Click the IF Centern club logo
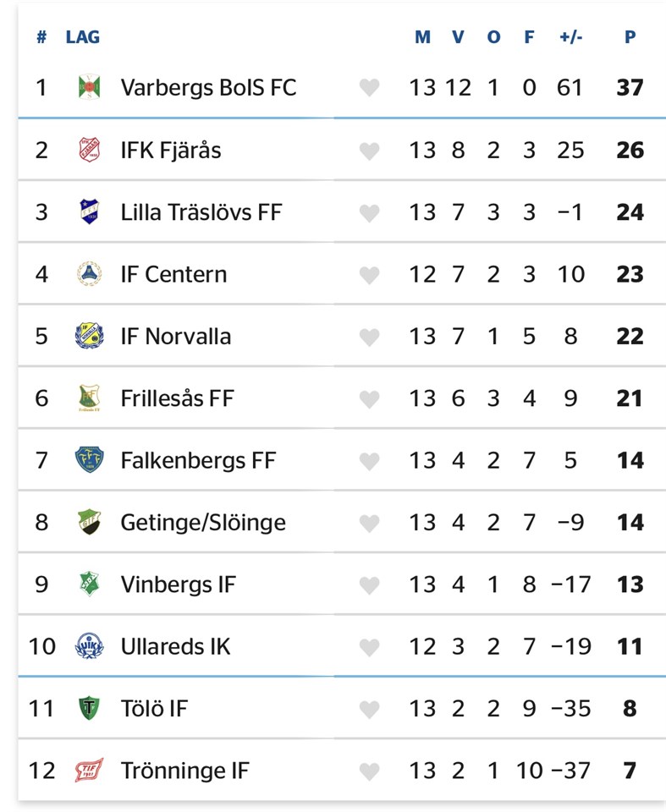The image size is (666, 812). click(88, 274)
